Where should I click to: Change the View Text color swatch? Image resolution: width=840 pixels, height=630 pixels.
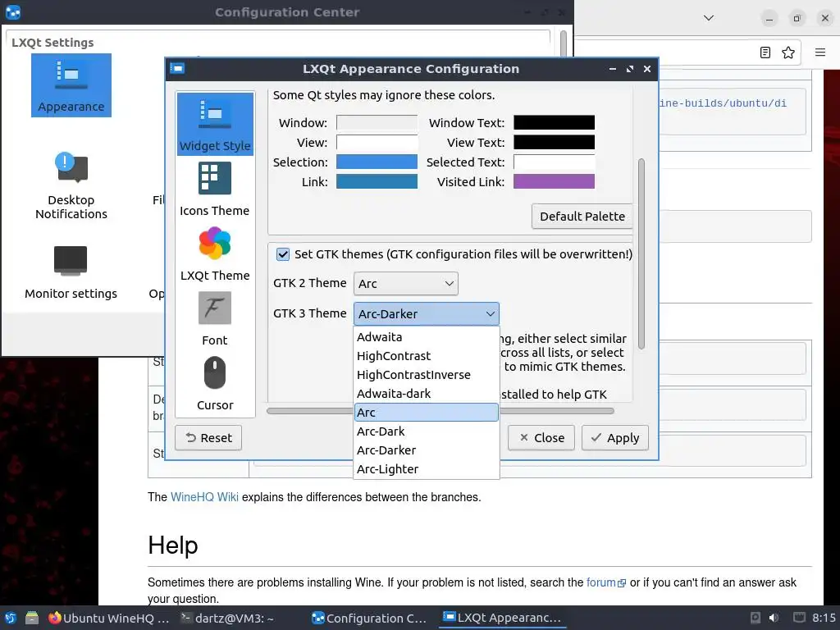554,143
